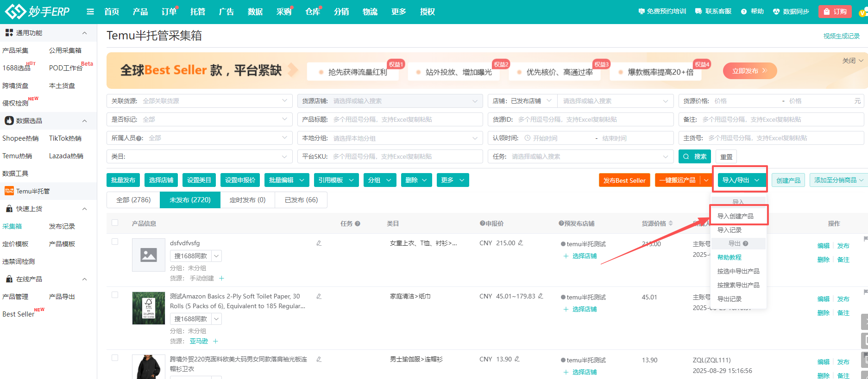Open the 关联货源 dropdown
This screenshot has width=868, height=379.
pos(200,101)
